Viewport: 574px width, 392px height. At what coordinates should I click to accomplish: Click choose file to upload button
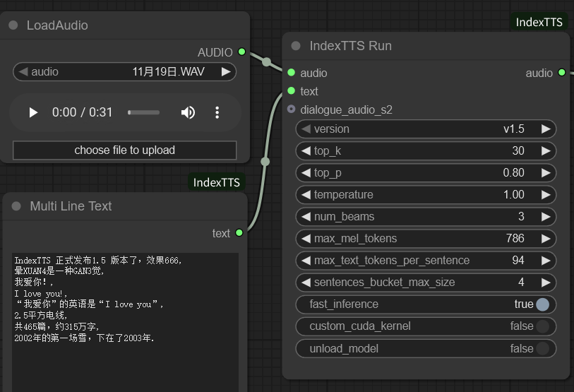click(124, 150)
